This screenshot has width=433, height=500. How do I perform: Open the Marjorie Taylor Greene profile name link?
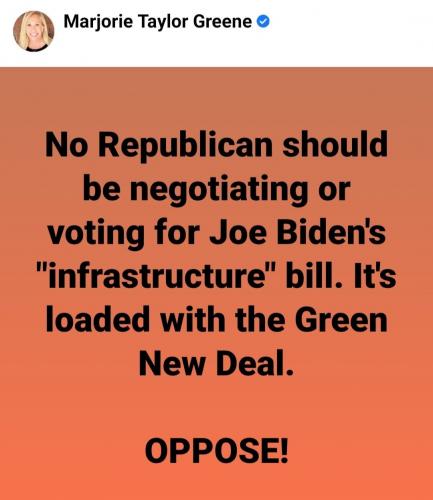(158, 22)
